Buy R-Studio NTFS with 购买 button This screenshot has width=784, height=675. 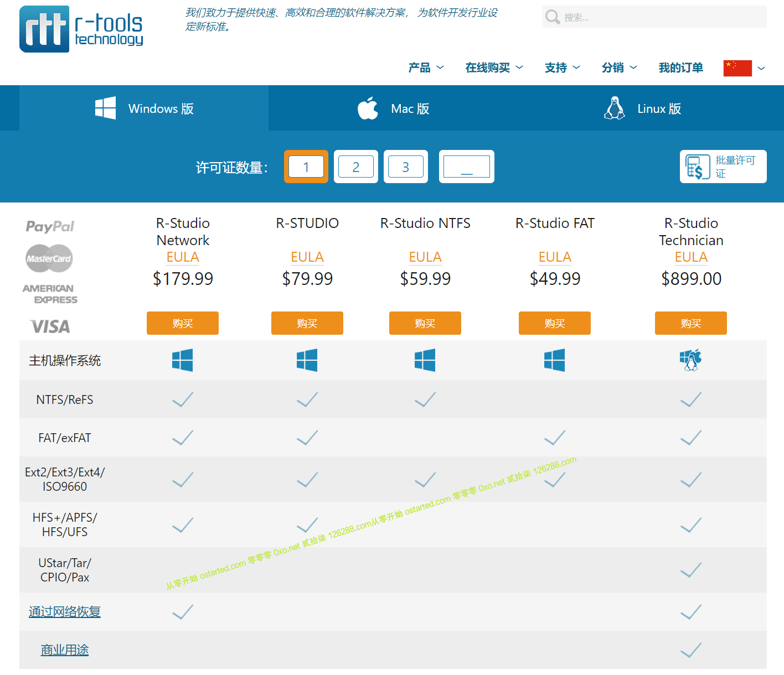(425, 323)
